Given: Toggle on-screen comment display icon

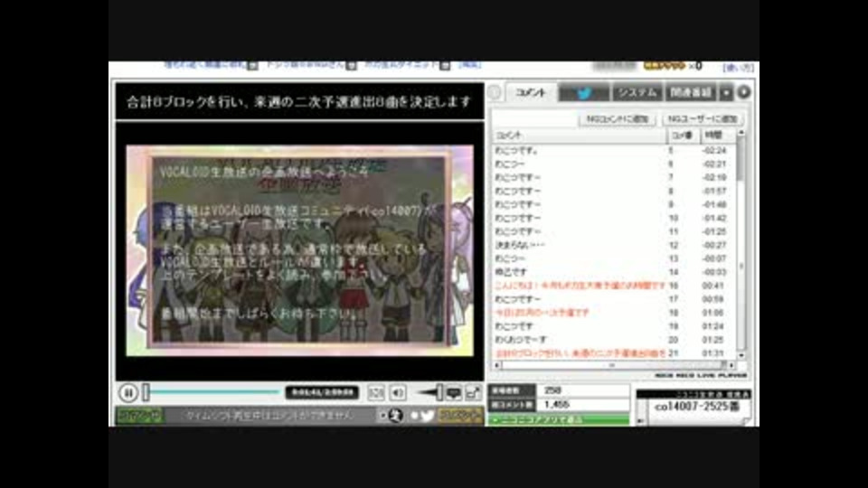Looking at the screenshot, I should click(x=454, y=393).
